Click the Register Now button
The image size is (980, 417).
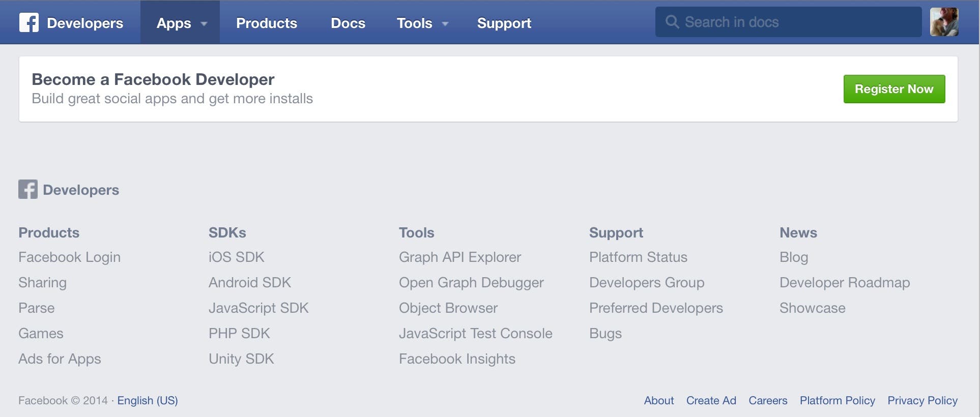pyautogui.click(x=895, y=89)
